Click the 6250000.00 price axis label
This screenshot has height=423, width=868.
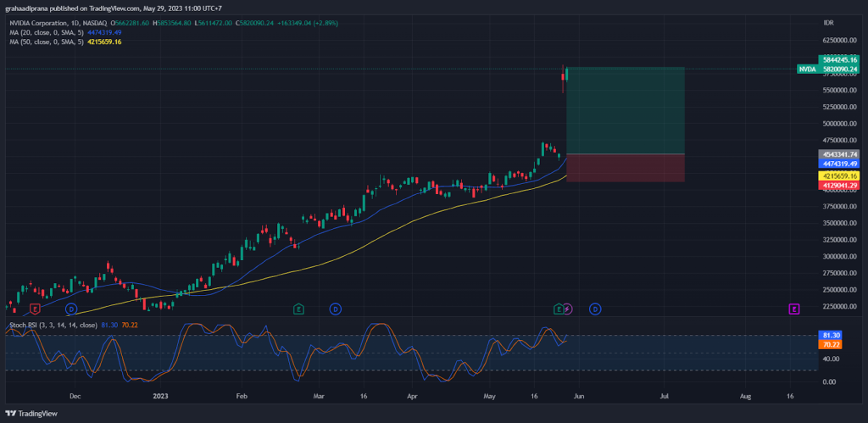click(841, 41)
